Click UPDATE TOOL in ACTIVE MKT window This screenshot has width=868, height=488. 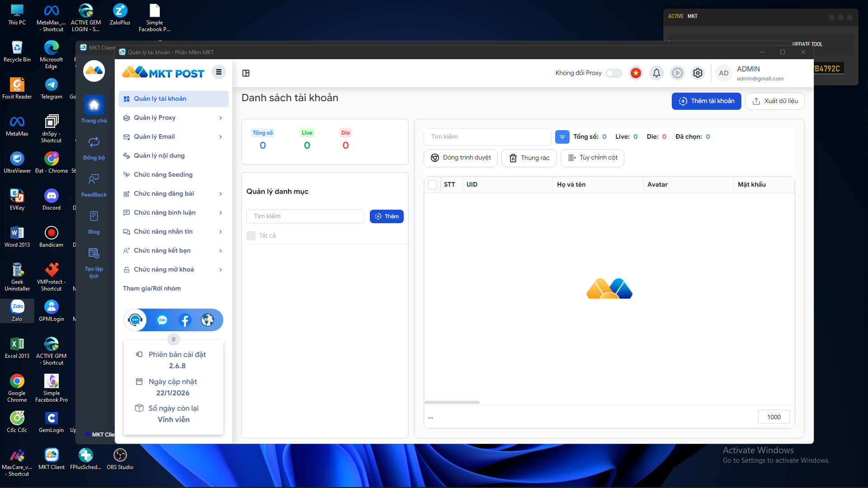pos(807,44)
